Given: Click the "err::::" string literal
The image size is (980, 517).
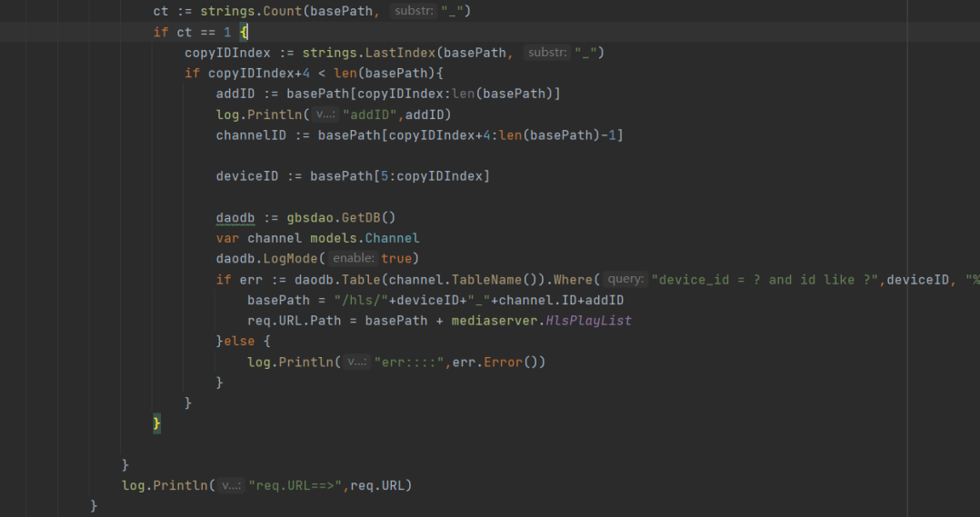Looking at the screenshot, I should click(409, 362).
